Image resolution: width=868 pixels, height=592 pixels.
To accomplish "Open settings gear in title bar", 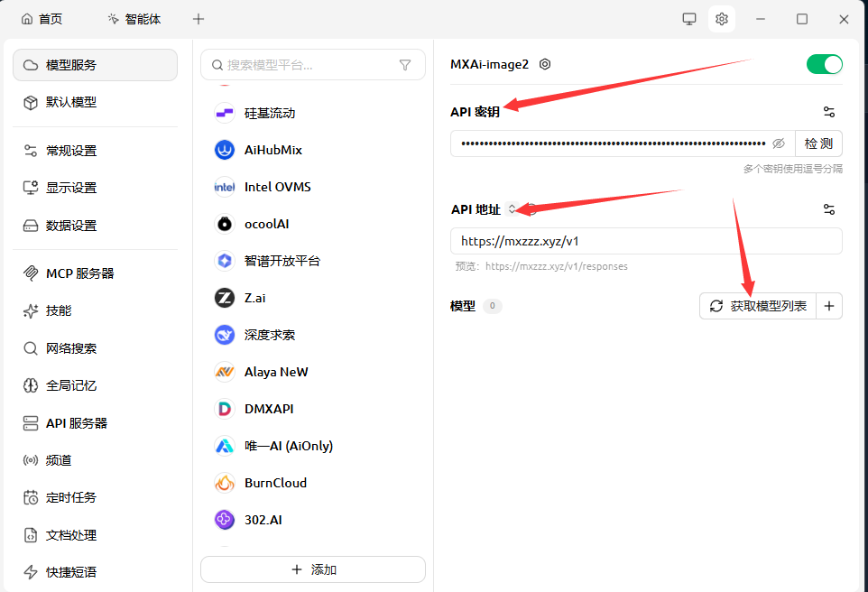I will click(x=721, y=19).
